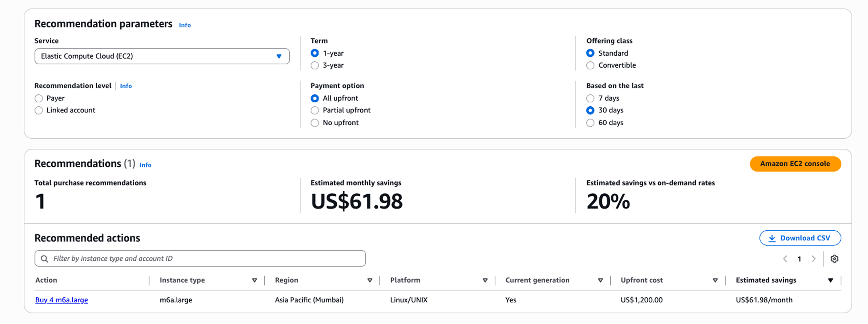Image resolution: width=868 pixels, height=324 pixels.
Task: Select Linked account recommendation level
Action: pos(39,110)
